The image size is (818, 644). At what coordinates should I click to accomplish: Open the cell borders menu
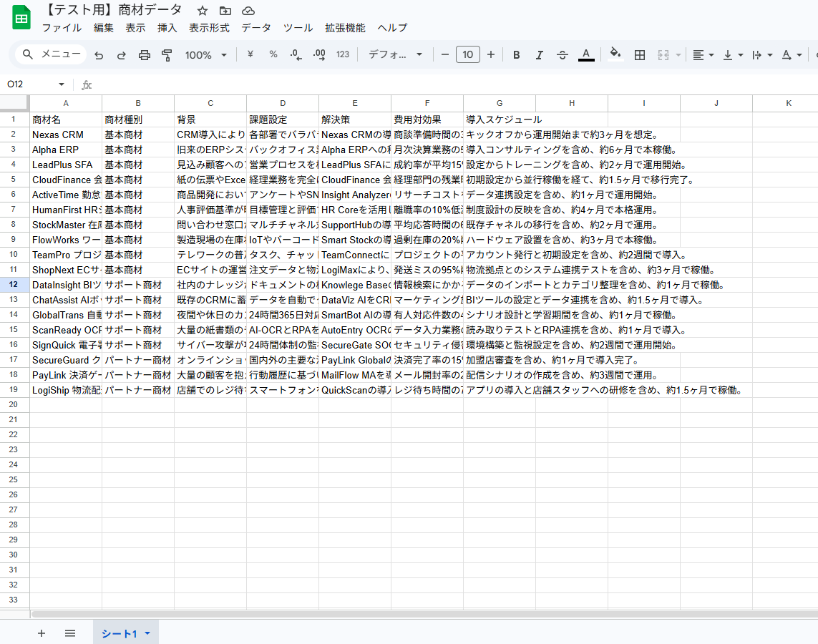click(x=640, y=55)
